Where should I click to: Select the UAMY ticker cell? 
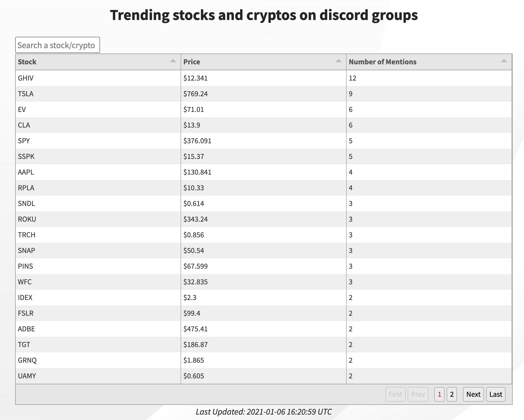98,376
